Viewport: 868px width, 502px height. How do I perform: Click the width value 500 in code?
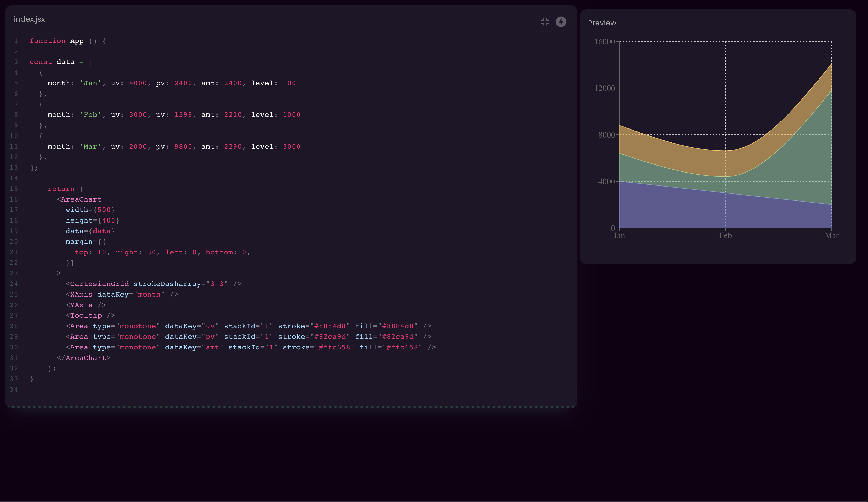(x=104, y=210)
